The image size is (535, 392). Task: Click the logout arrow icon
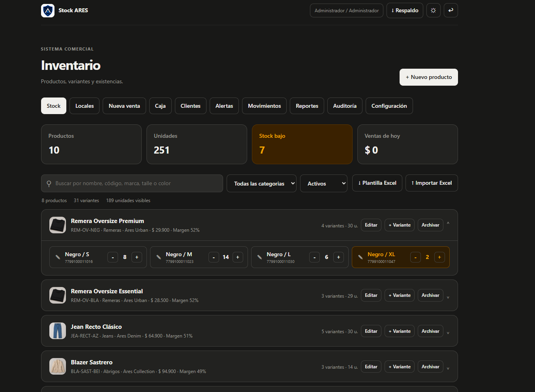[451, 11]
